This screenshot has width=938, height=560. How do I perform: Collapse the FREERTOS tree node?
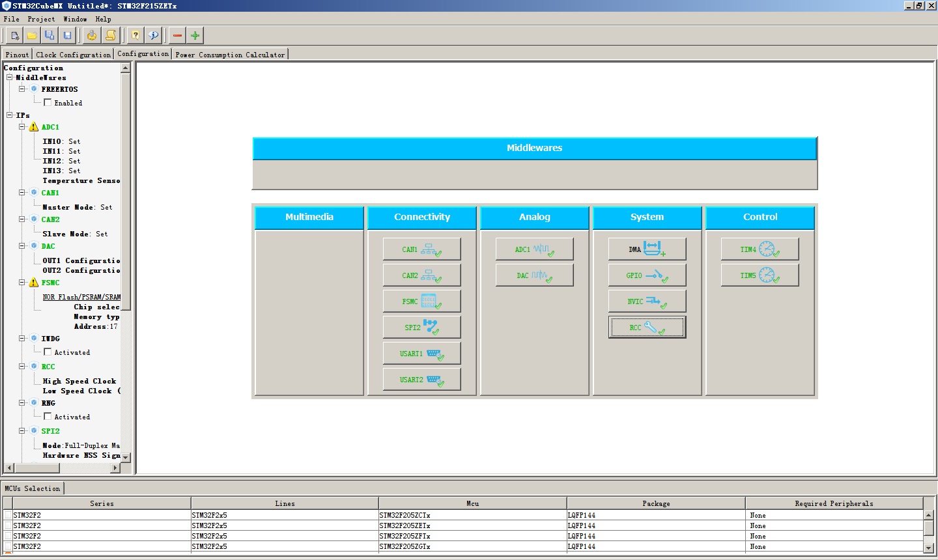[x=21, y=89]
